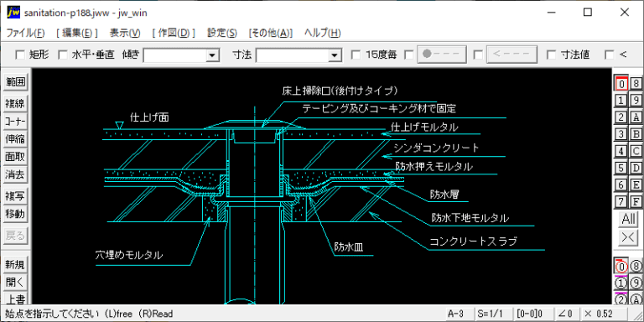Viewport: 644px width, 322px height.
Task: Select layer 5 square button
Action: click(622, 168)
